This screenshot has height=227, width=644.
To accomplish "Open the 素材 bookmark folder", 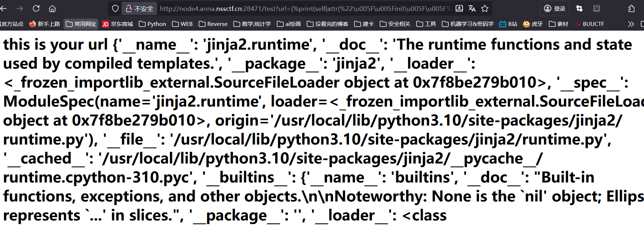I will (559, 24).
